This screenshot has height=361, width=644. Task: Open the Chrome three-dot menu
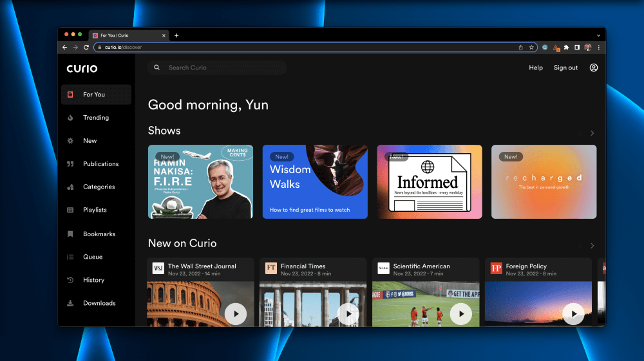coord(599,47)
